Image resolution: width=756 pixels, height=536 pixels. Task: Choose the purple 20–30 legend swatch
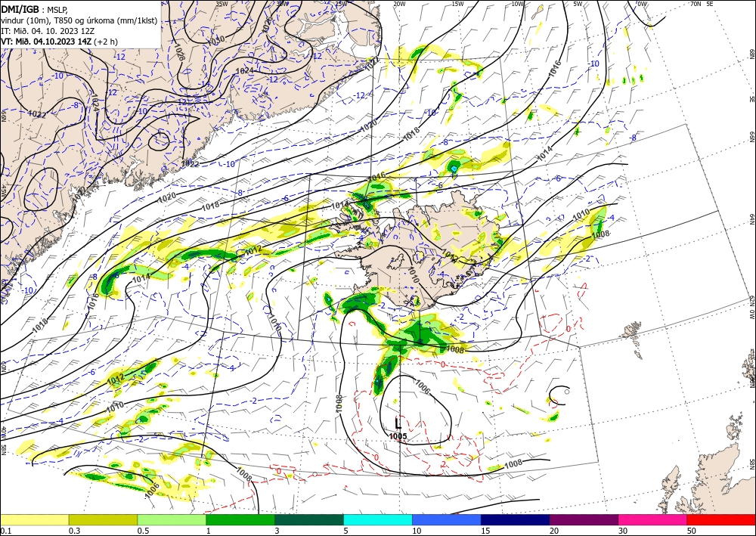point(584,519)
